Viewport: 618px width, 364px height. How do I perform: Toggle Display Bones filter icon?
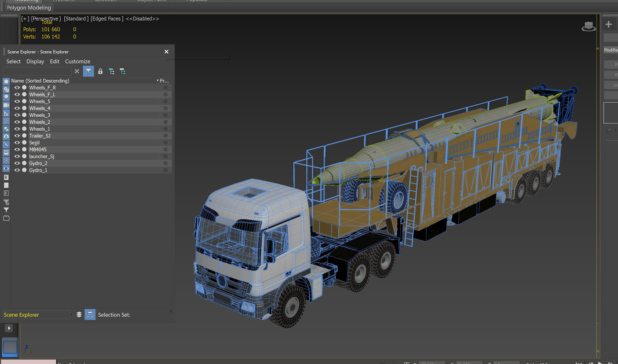pos(6,144)
